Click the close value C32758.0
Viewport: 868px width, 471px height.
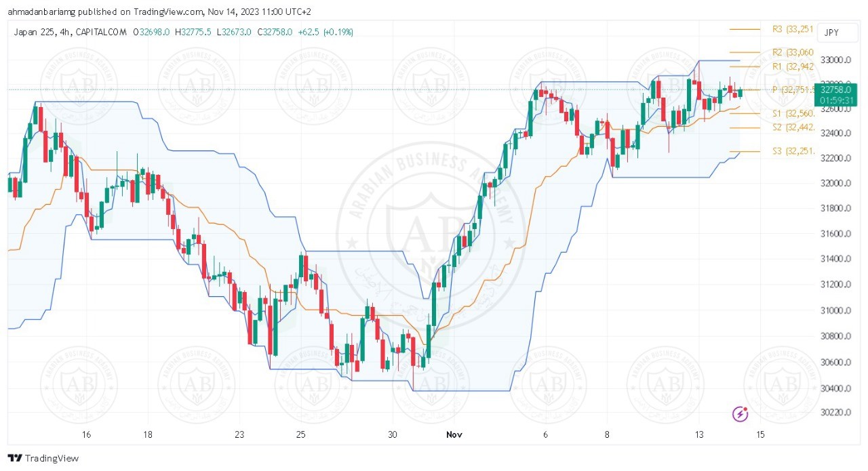(274, 32)
